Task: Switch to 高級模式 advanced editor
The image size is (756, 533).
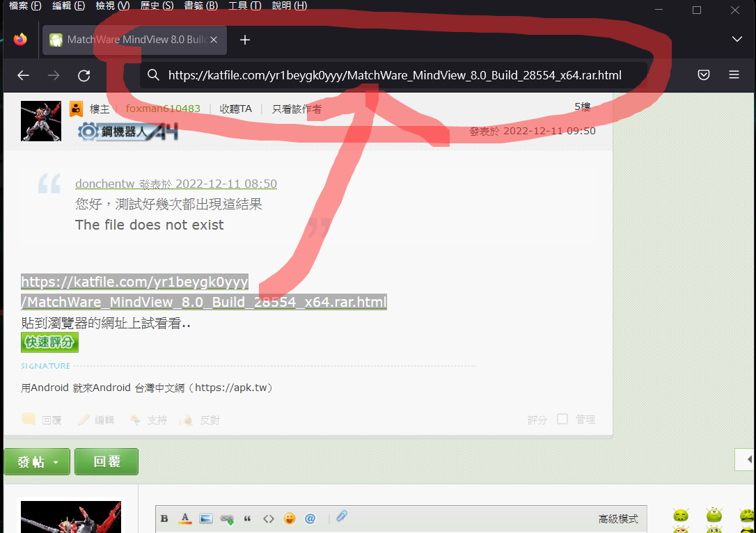Action: coord(618,518)
